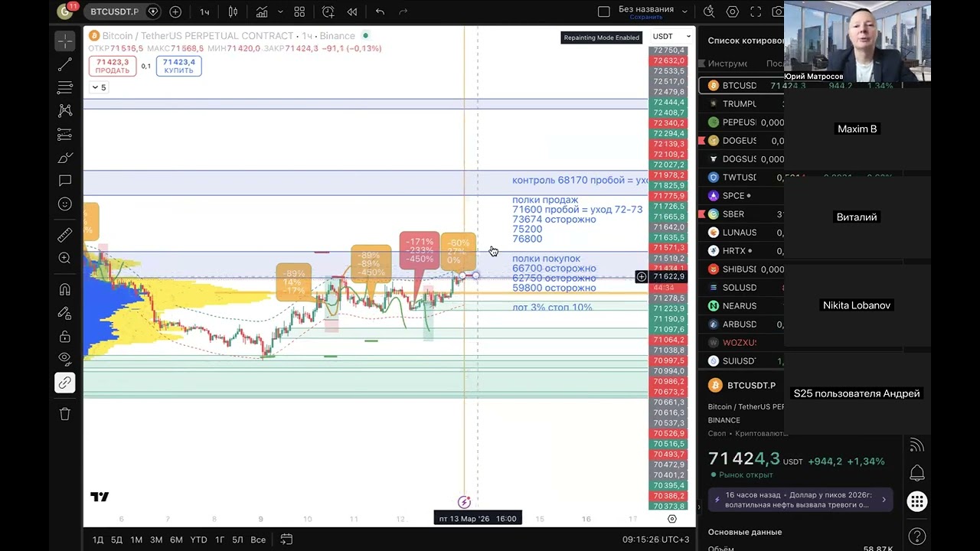Open chart settings hexagon icon
The image size is (980, 551).
(x=733, y=11)
